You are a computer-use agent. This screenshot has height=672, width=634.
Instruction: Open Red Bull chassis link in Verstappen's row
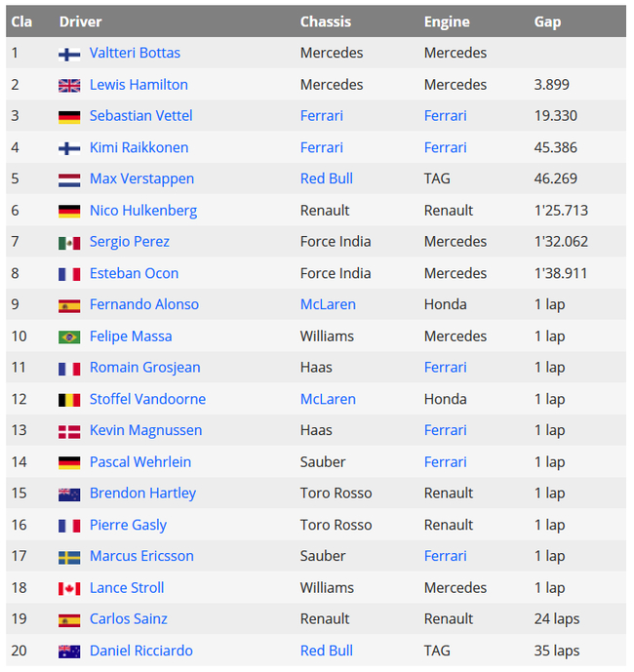coord(326,178)
